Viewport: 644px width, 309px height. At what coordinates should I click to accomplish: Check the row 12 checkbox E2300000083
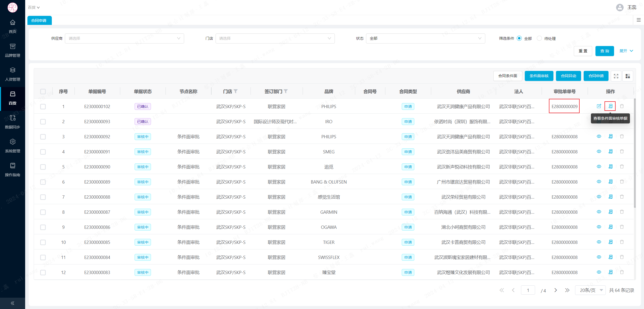[x=43, y=273]
